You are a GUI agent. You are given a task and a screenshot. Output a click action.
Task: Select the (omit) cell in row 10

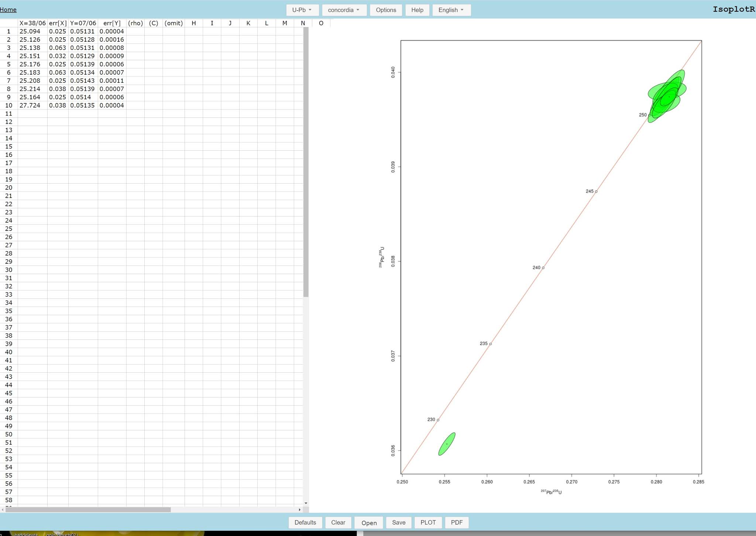(x=173, y=105)
